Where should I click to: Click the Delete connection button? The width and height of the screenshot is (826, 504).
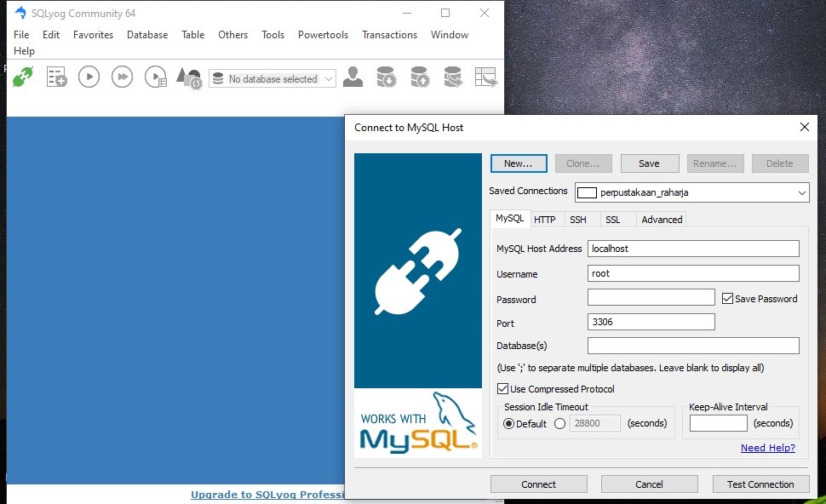pos(780,163)
